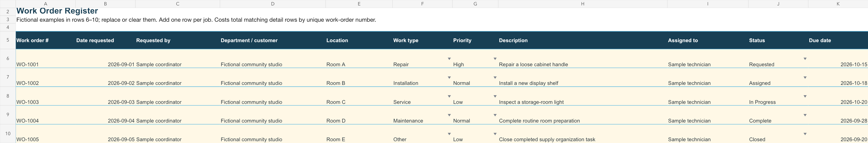Viewport: 868px width, 143px height.
Task: Click the "Due date" header cell
Action: click(838, 40)
